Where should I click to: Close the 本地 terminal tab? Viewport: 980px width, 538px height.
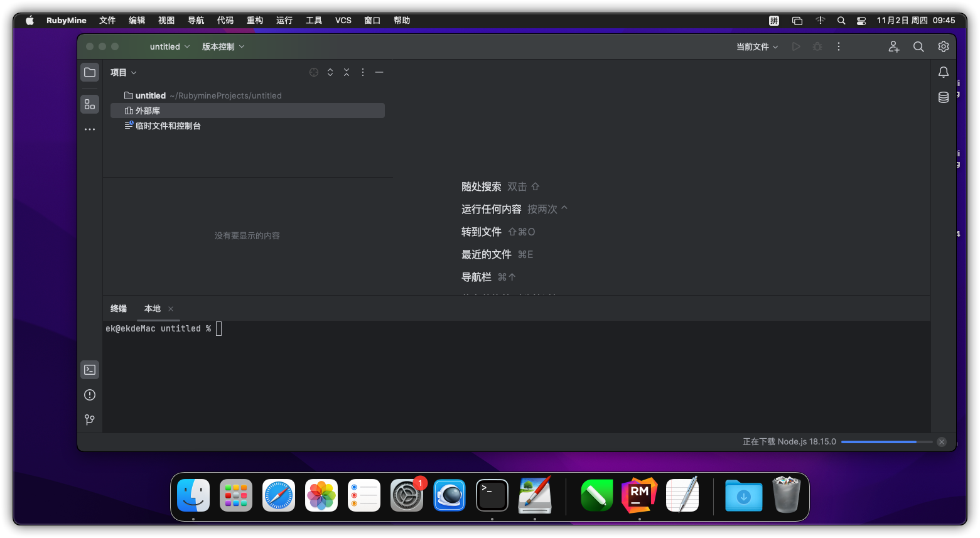click(171, 309)
